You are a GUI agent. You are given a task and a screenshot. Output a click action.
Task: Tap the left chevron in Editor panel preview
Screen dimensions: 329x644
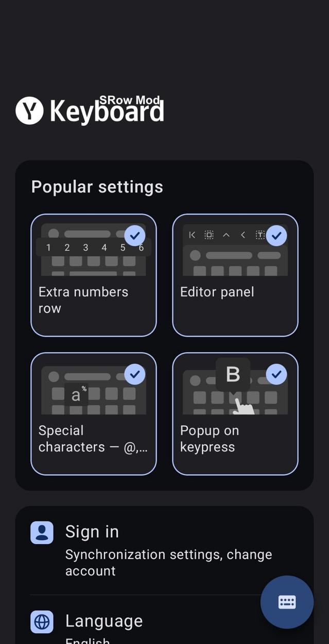coord(243,235)
